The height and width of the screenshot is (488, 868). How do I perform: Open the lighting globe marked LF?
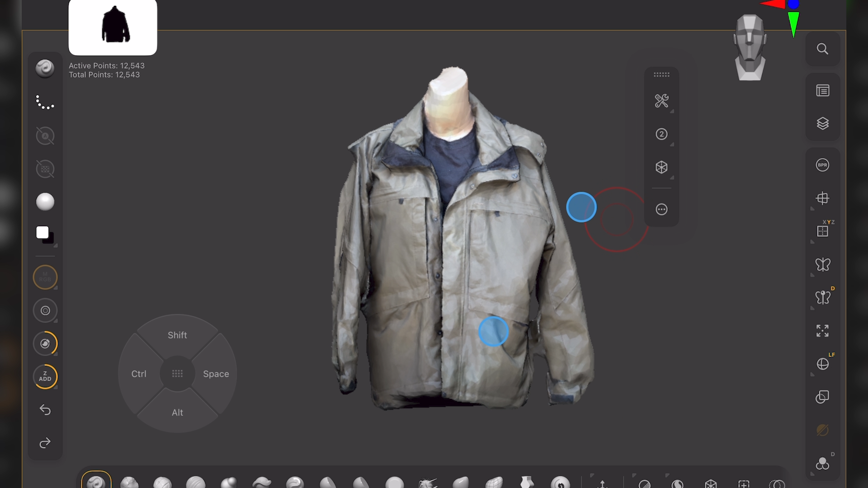click(x=822, y=364)
